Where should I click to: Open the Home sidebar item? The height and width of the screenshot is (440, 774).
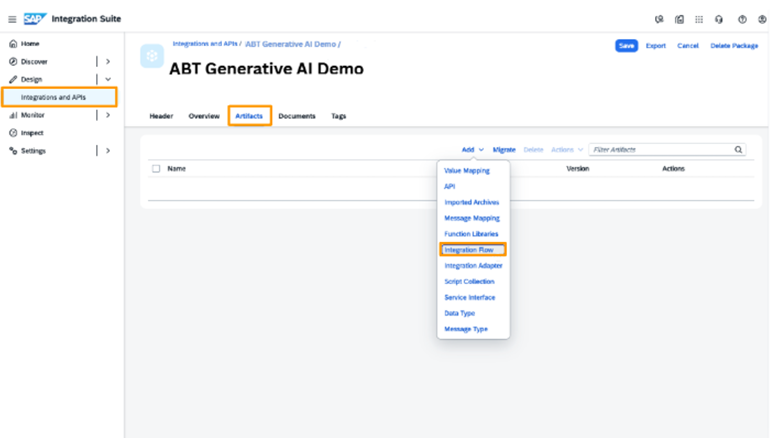(30, 43)
